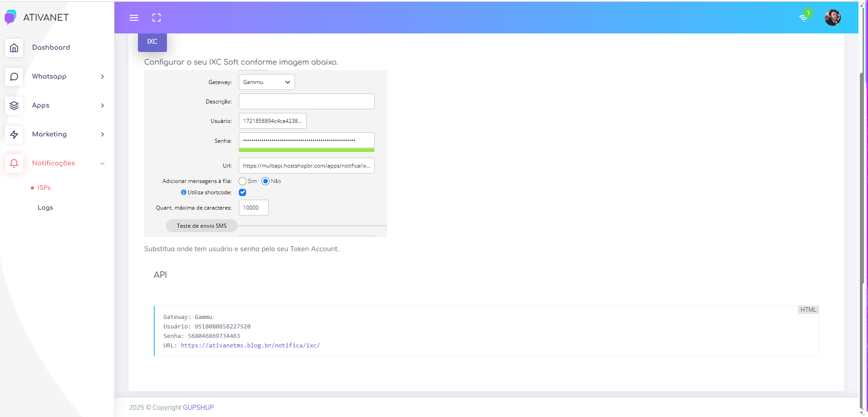Click the max characters field showing 10000
Image resolution: width=868 pixels, height=417 pixels.
254,208
